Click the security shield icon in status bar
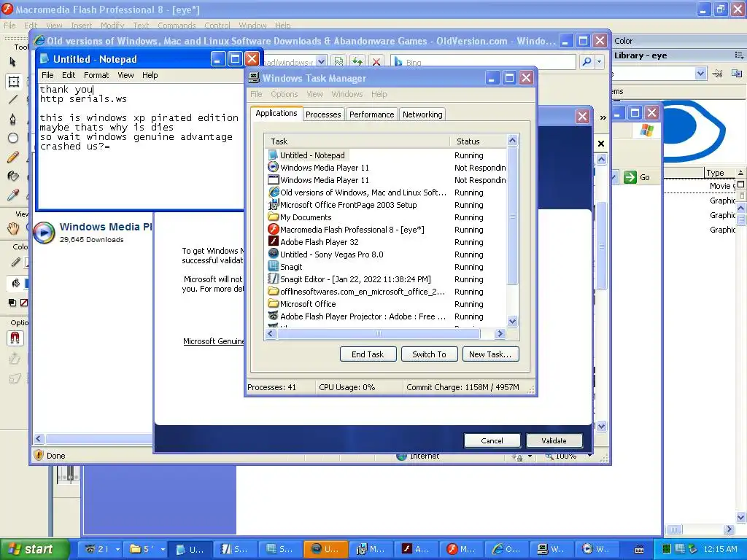The width and height of the screenshot is (747, 560). [39, 455]
